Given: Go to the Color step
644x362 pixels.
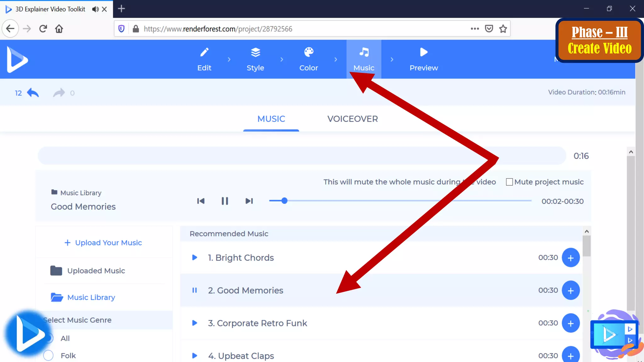Looking at the screenshot, I should pos(308,59).
